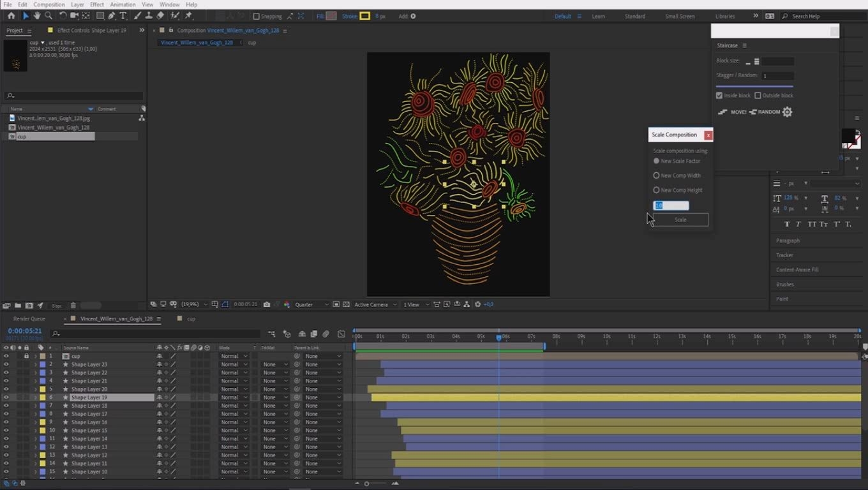Enable the Snapping checkbox

[257, 17]
